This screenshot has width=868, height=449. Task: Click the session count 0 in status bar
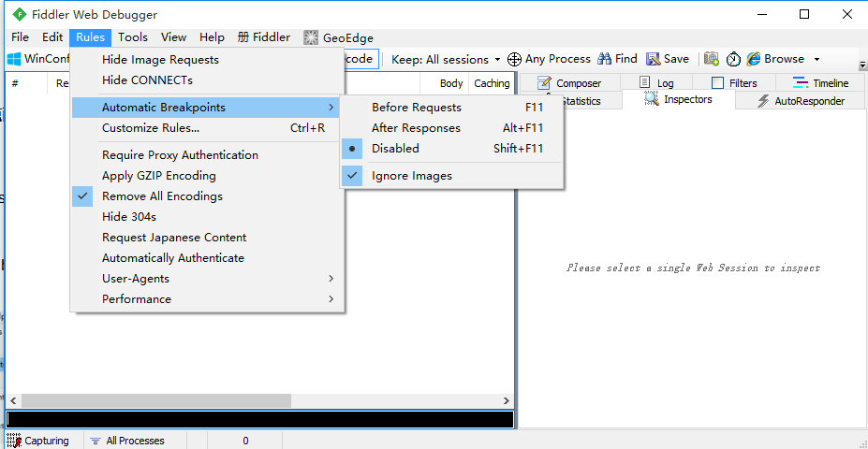click(x=245, y=441)
